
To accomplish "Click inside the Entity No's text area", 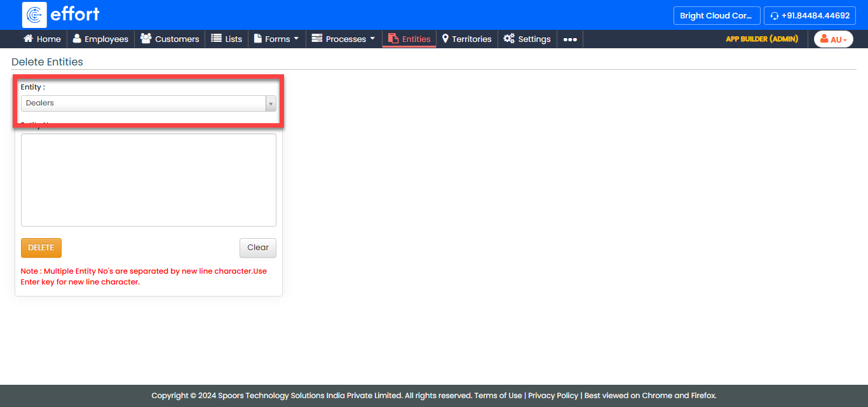I will (x=148, y=180).
